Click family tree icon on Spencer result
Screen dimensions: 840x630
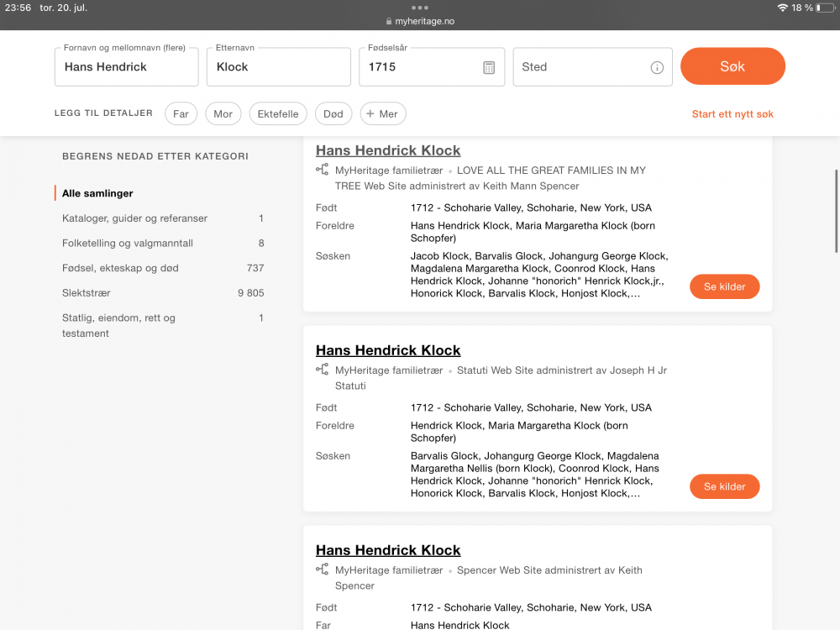pyautogui.click(x=322, y=570)
